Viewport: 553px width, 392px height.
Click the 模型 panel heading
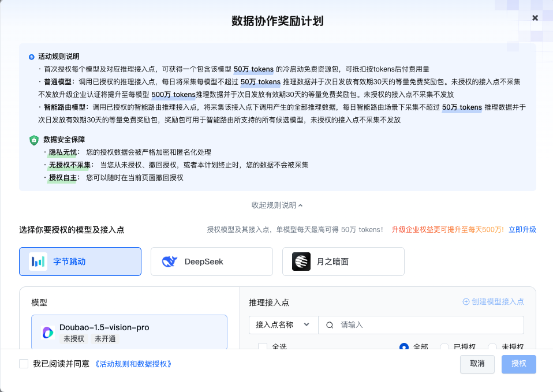(x=39, y=303)
